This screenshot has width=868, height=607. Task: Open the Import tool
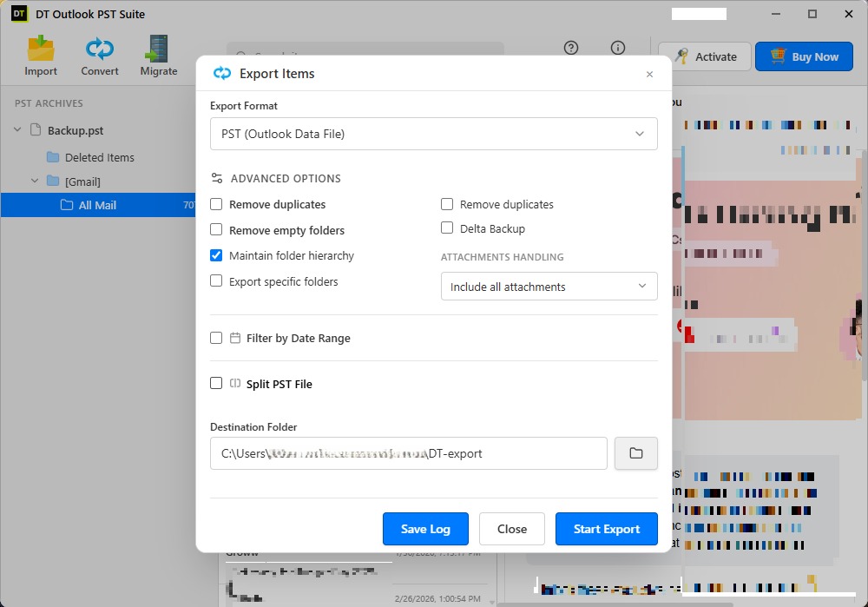[41, 56]
